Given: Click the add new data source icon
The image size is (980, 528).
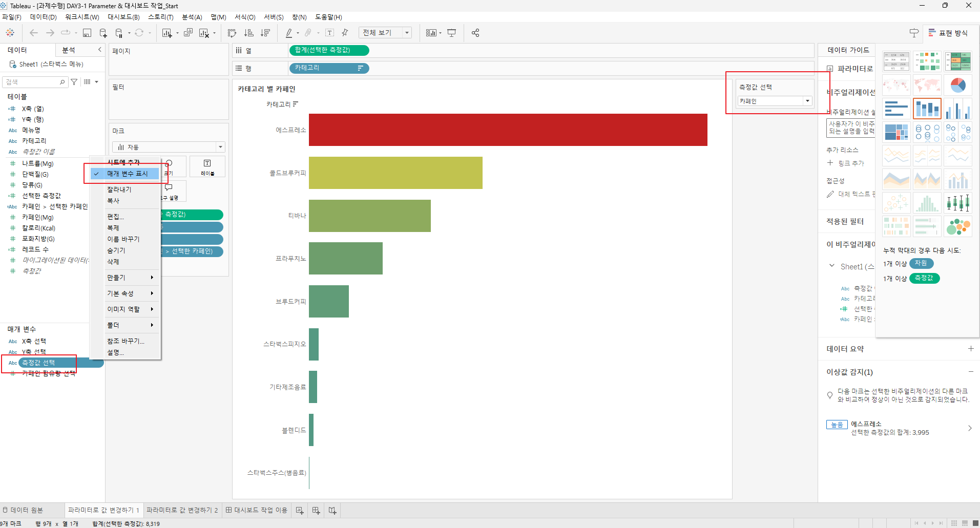Looking at the screenshot, I should pos(103,33).
